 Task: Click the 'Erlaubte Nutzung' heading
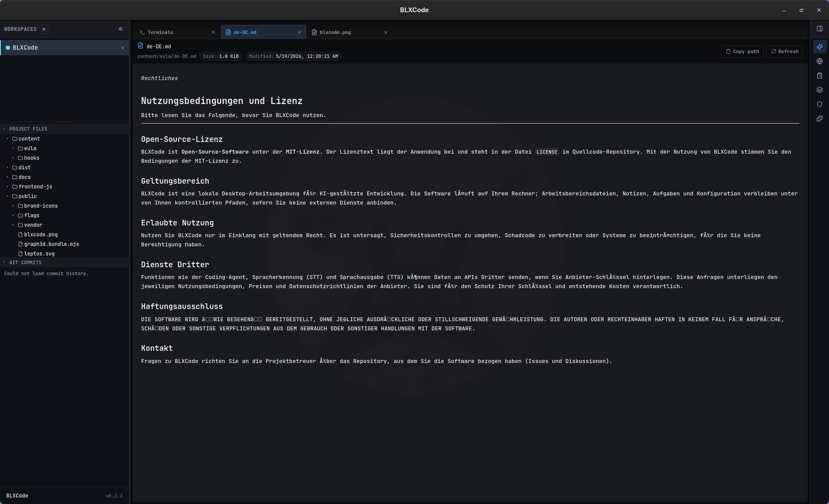[x=177, y=223]
